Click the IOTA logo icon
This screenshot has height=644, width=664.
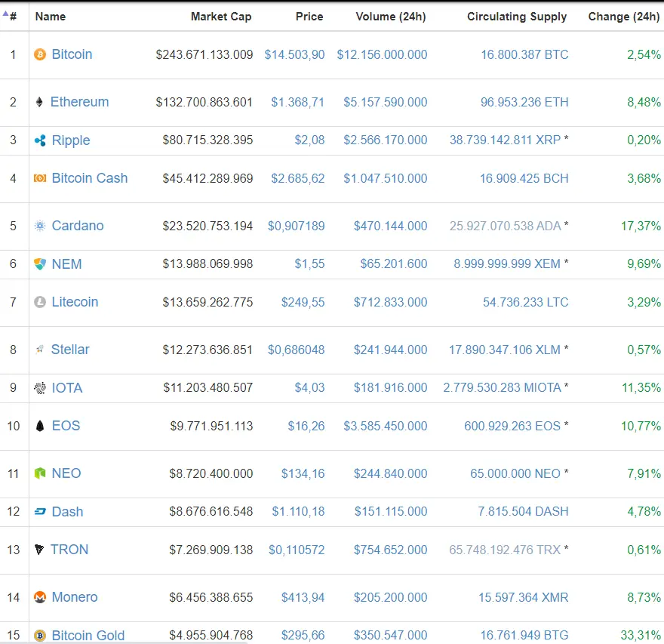coord(40,387)
